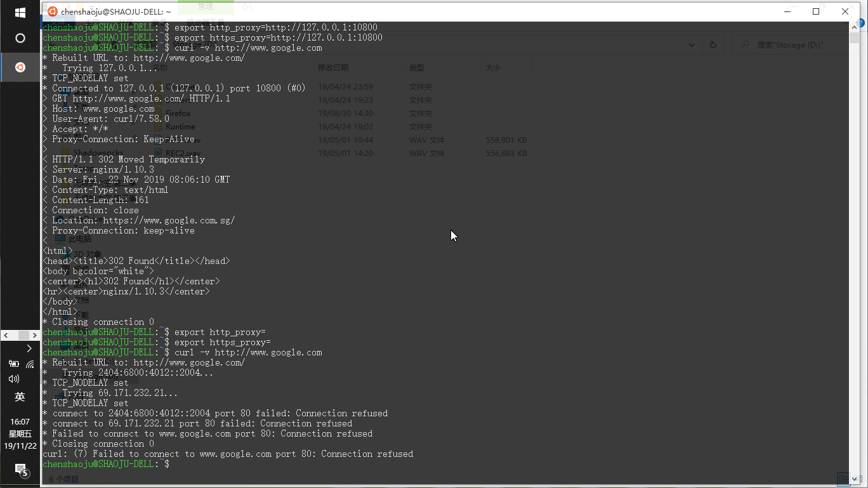Open the taskbar clock showing 16:07
Screen dimensions: 868x488
(20, 421)
